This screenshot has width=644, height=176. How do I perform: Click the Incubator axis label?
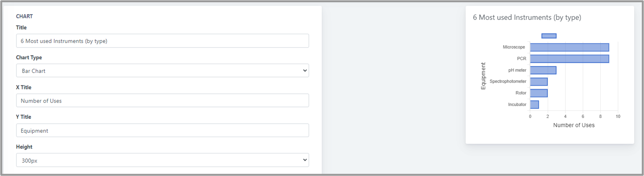[x=517, y=105]
